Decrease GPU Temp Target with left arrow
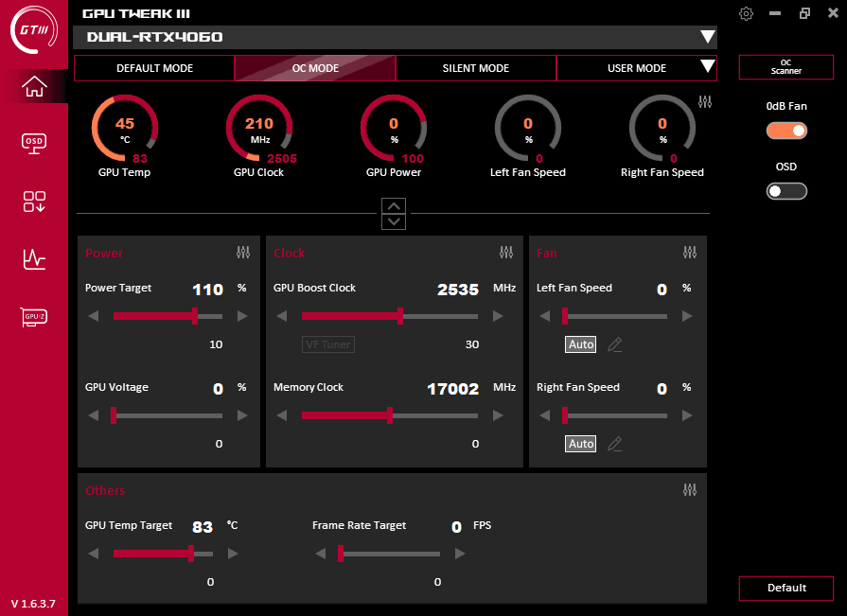This screenshot has width=847, height=616. click(94, 554)
